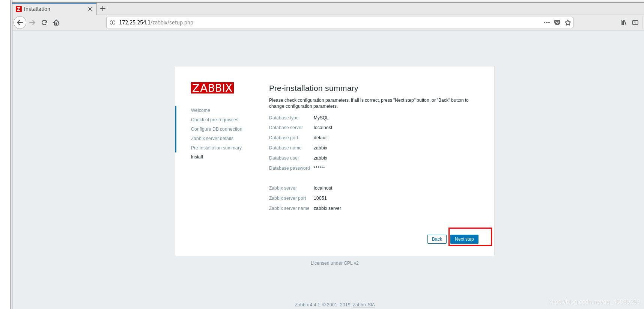This screenshot has height=309, width=644.
Task: Show site information icon in address bar
Action: click(x=112, y=23)
